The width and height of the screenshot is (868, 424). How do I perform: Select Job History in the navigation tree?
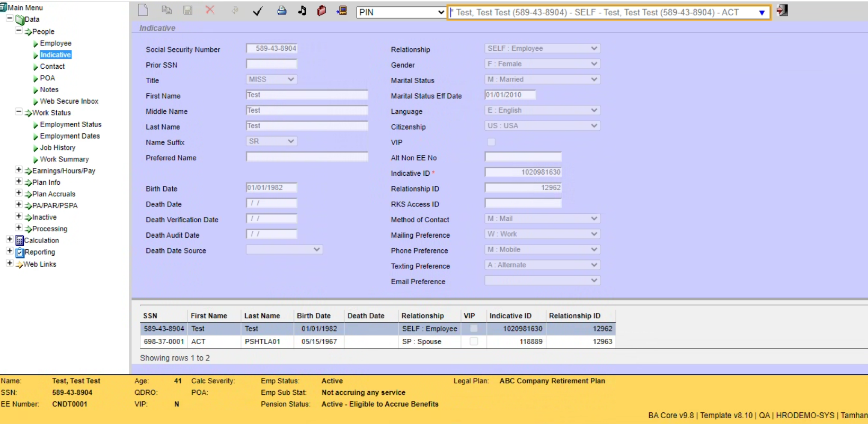point(57,148)
